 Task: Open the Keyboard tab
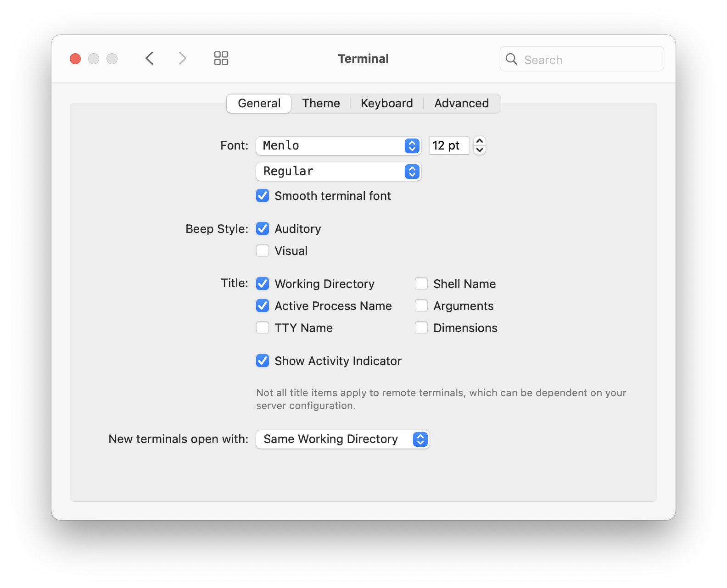tap(386, 103)
